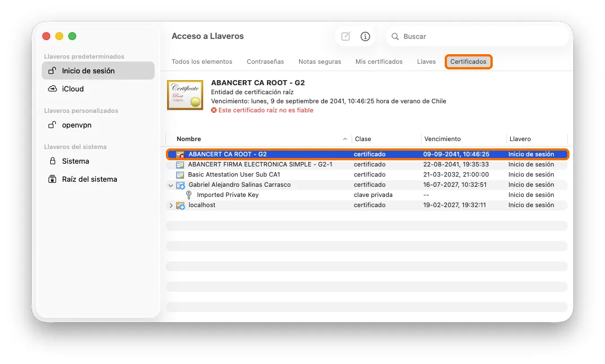Open the info button in toolbar
This screenshot has width=605, height=364.
click(365, 36)
